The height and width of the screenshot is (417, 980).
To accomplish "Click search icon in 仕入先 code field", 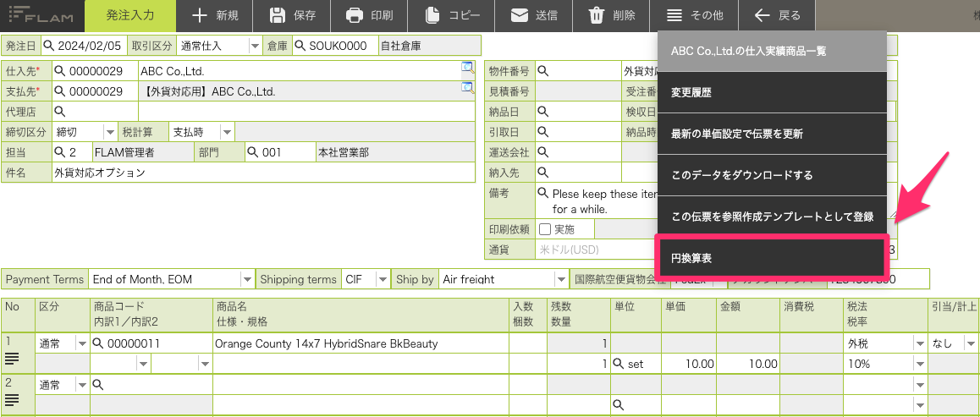I will pyautogui.click(x=60, y=71).
